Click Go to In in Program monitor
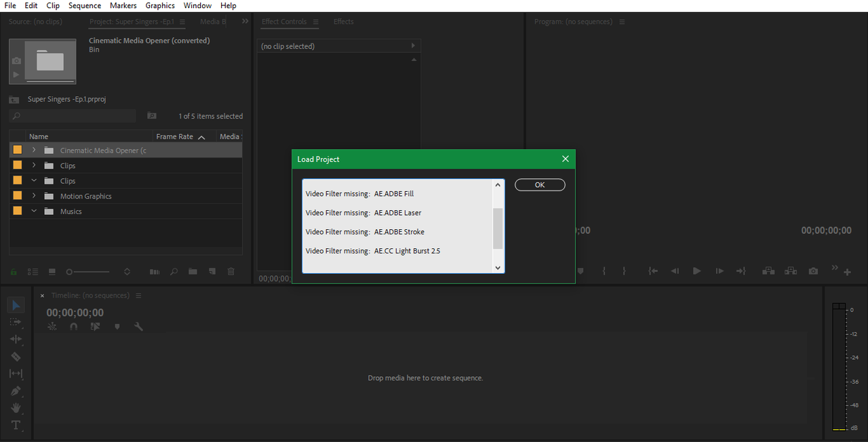 tap(653, 270)
